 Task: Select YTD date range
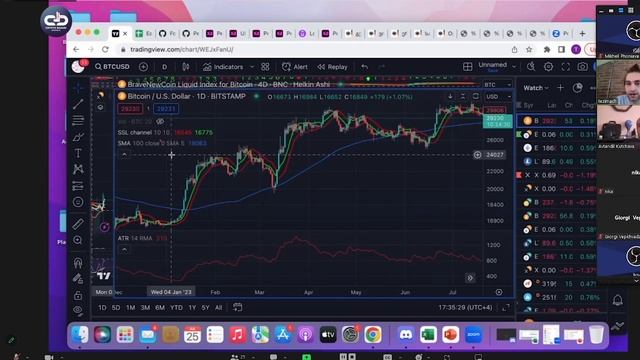176,307
